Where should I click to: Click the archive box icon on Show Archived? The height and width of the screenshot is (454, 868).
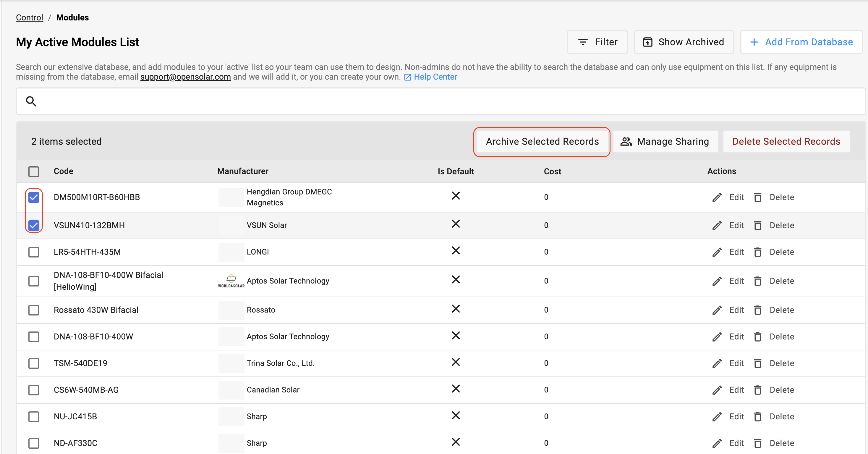[x=647, y=42]
